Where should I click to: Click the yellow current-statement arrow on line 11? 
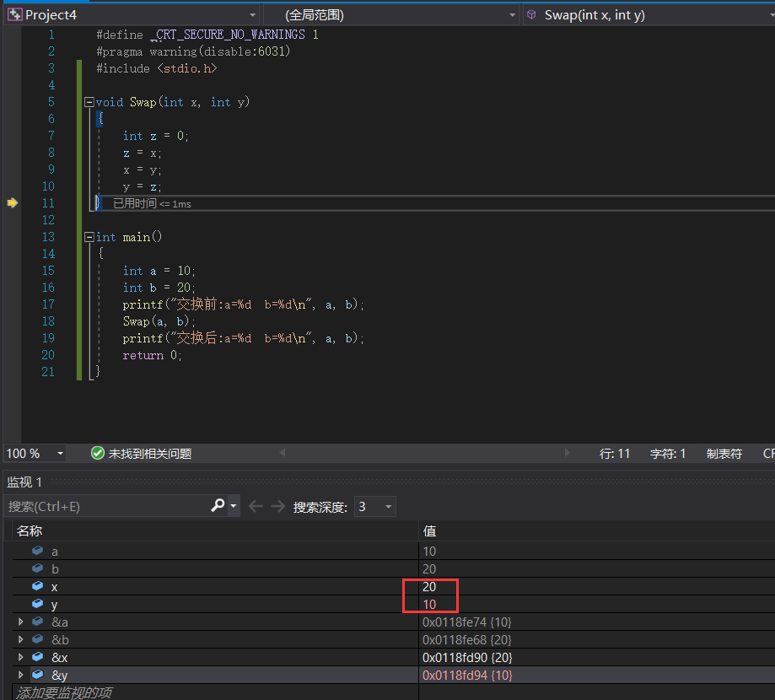click(x=13, y=202)
